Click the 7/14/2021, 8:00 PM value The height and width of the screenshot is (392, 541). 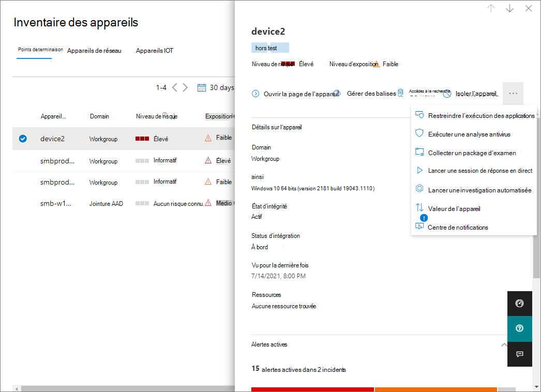[x=278, y=276]
